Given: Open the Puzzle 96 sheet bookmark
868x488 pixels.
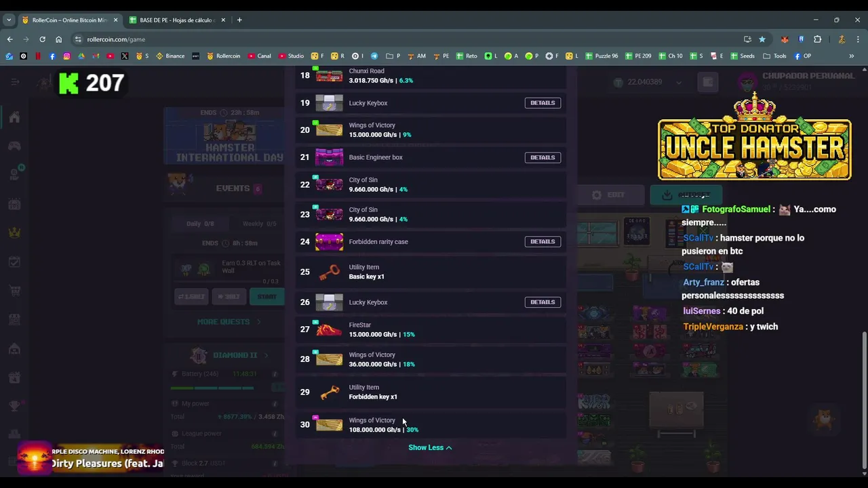Looking at the screenshot, I should tap(601, 56).
